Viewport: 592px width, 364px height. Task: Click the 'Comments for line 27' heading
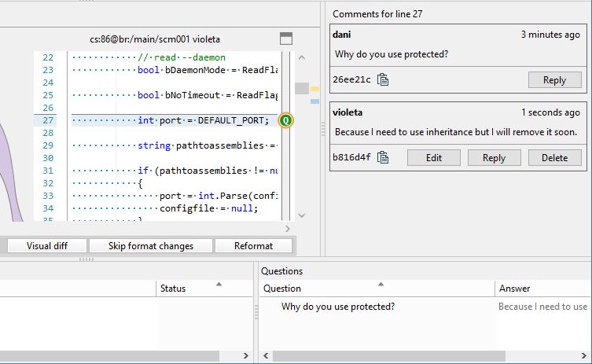[377, 14]
